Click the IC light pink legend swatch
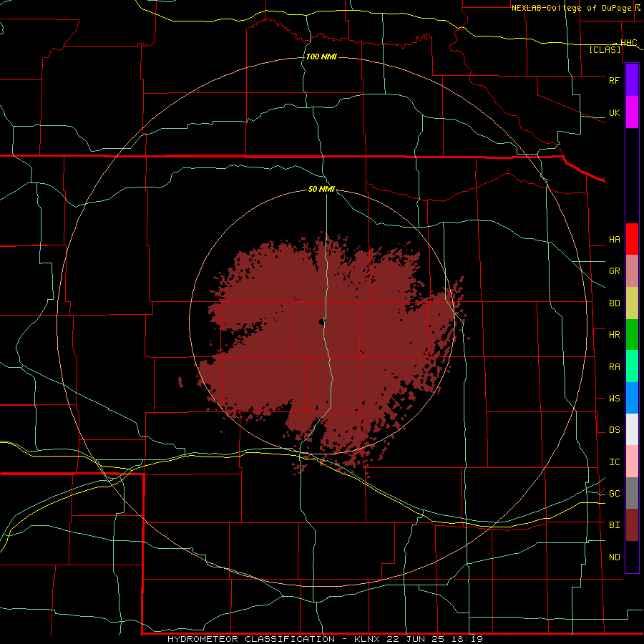This screenshot has width=644, height=644. point(632,462)
